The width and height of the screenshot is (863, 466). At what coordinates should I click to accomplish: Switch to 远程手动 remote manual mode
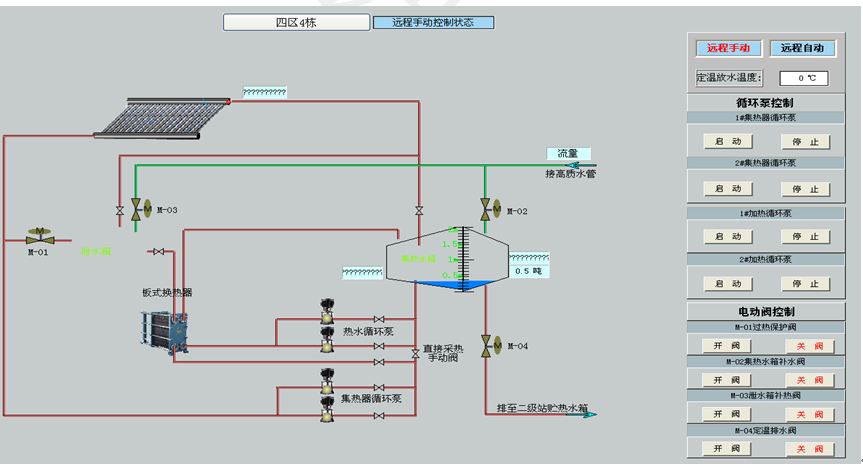tap(729, 48)
